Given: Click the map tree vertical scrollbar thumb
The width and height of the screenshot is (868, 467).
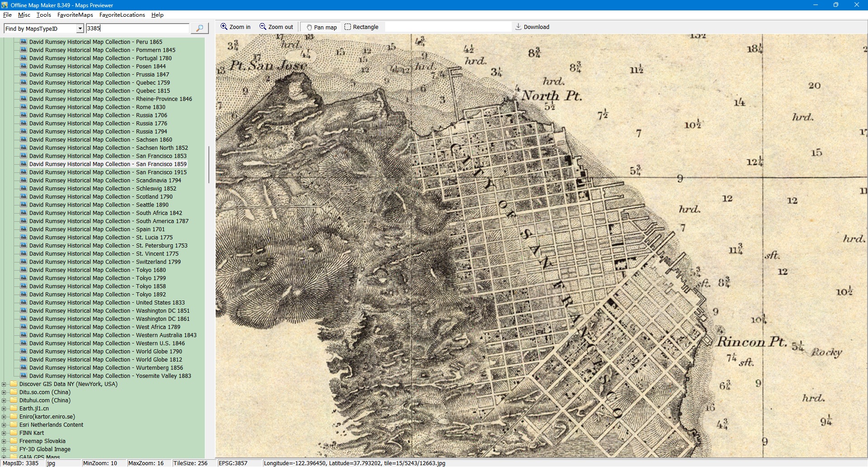Looking at the screenshot, I should click(208, 164).
